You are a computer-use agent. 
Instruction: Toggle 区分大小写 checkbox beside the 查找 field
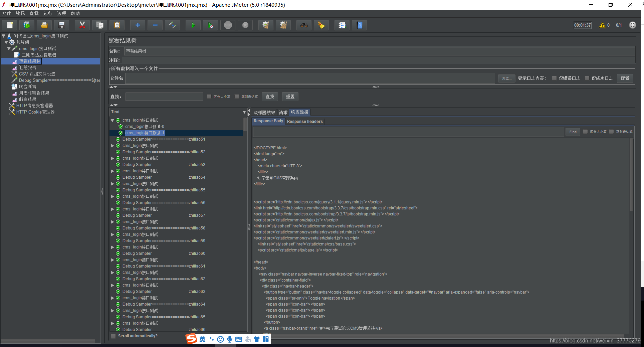point(209,97)
